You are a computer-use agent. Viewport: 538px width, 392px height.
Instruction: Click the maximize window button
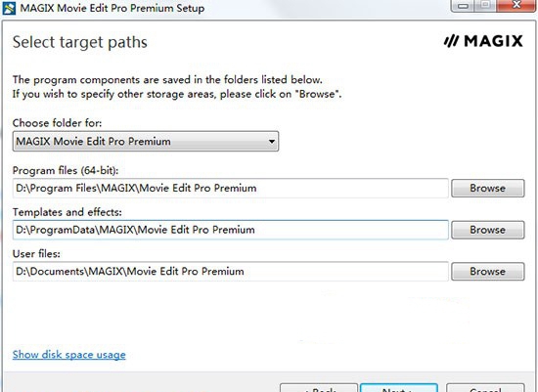click(x=485, y=6)
